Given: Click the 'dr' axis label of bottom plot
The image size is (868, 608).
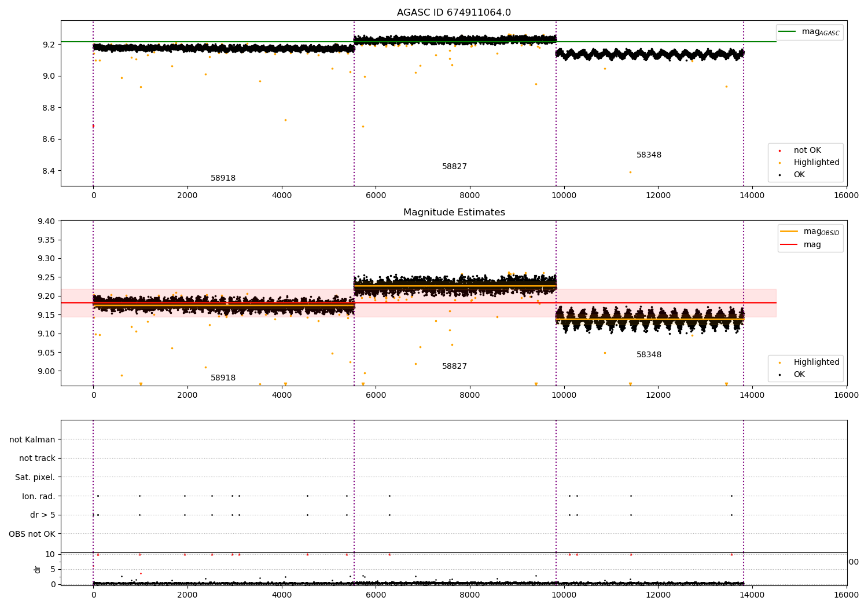Looking at the screenshot, I should [x=38, y=570].
